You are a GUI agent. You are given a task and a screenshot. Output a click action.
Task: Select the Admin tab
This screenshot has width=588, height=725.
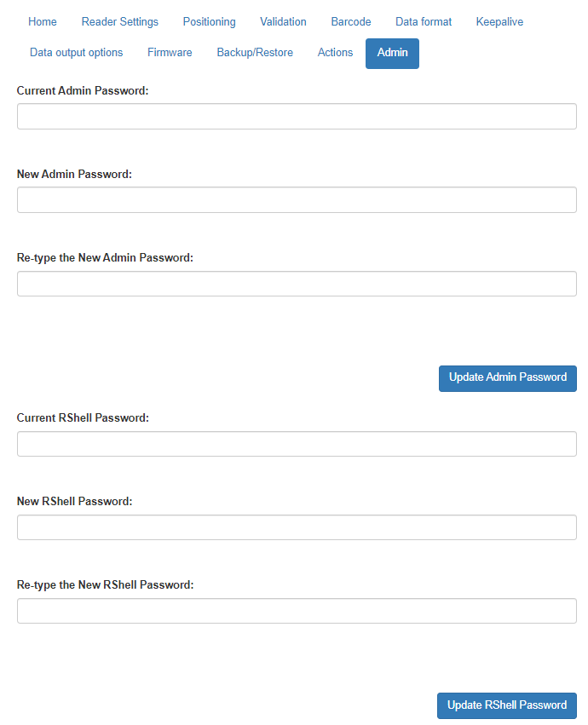tap(392, 52)
